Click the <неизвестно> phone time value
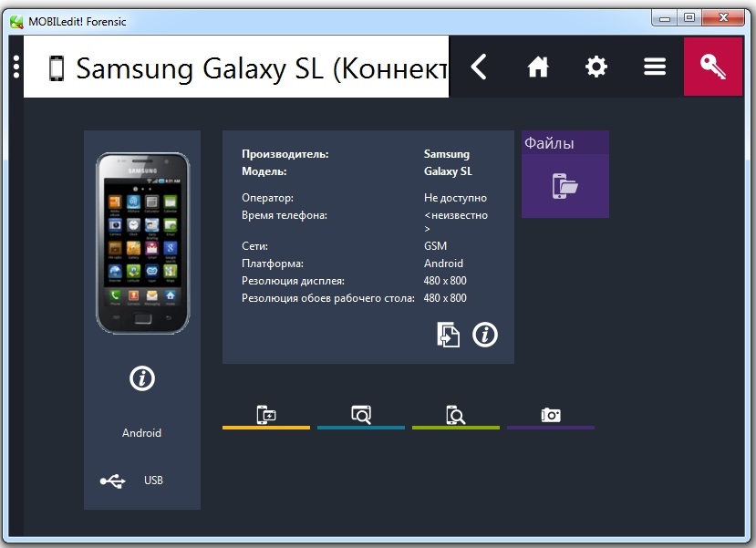Screen dimensions: 756x548 456,222
